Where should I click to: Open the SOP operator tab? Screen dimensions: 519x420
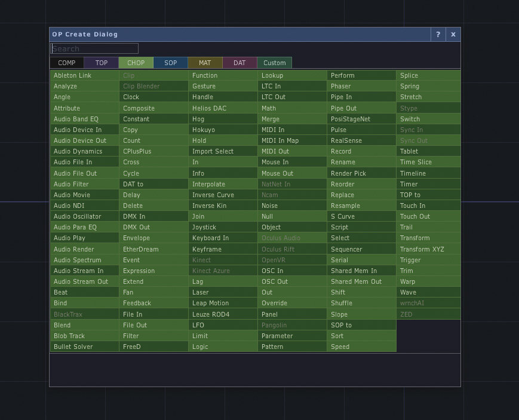[171, 63]
